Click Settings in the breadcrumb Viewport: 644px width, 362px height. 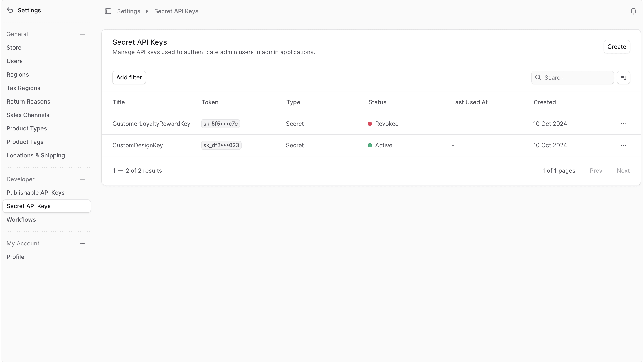pos(129,11)
